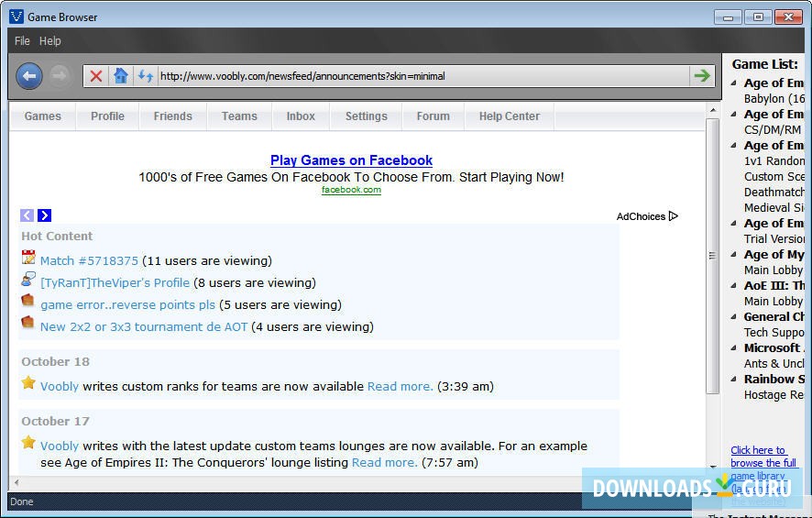Click the AdChoices icon

674,216
